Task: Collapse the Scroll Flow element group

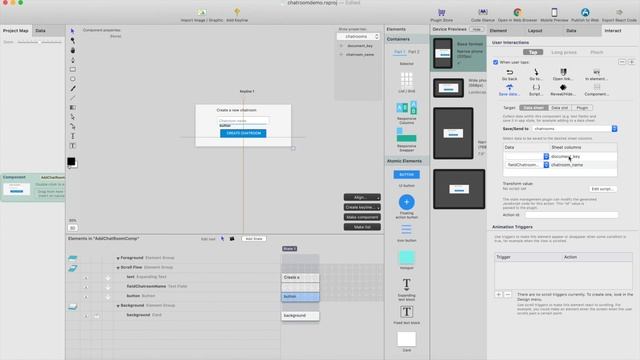Action: tap(118, 268)
